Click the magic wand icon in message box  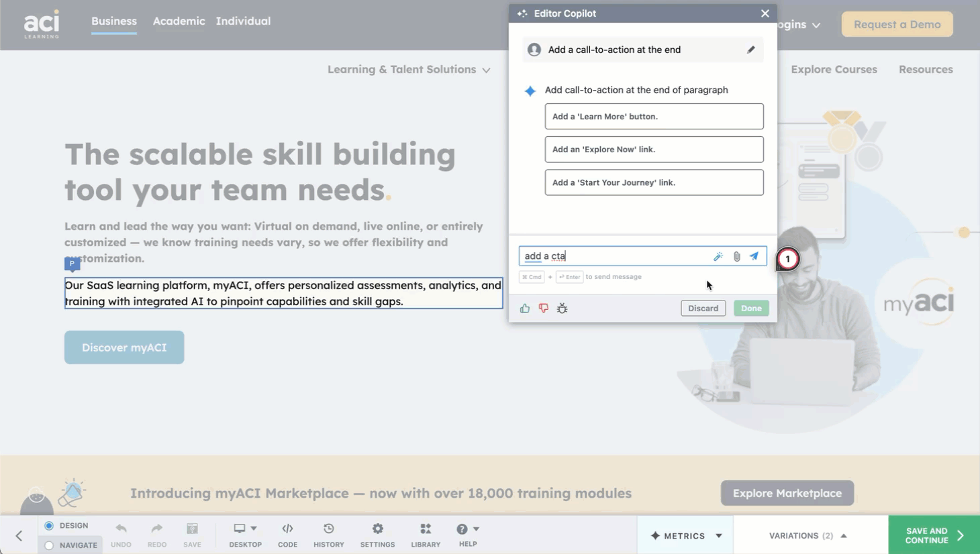718,256
